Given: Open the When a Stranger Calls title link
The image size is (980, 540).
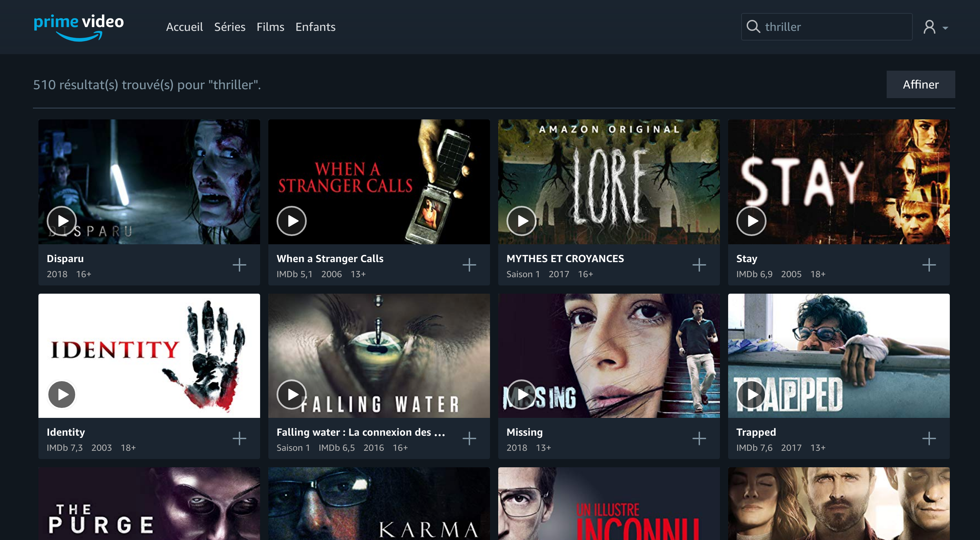Looking at the screenshot, I should [x=330, y=259].
